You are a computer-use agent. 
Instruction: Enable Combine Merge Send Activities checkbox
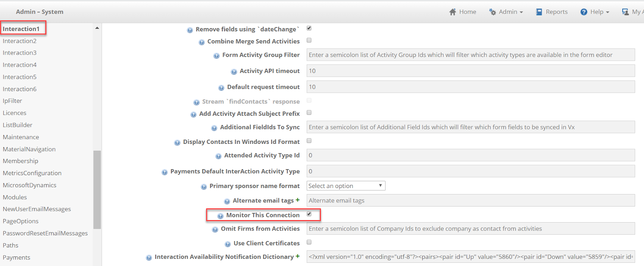click(x=309, y=40)
